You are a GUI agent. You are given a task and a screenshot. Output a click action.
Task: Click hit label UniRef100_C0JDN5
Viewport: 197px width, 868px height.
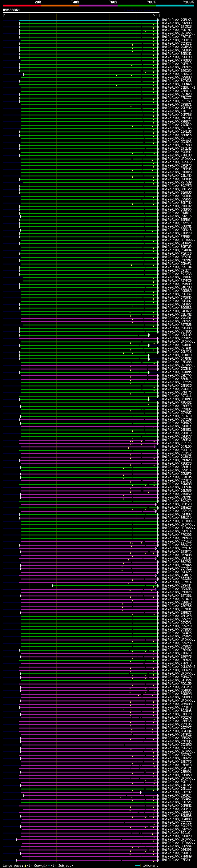[177, 372]
